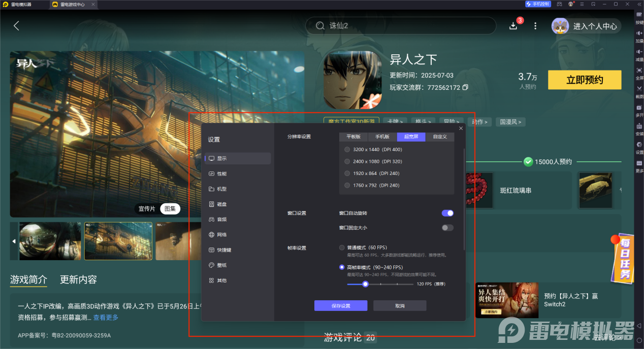Viewport: 644px width, 349px height.
Task: Open 性能 performance settings section
Action: coord(238,173)
